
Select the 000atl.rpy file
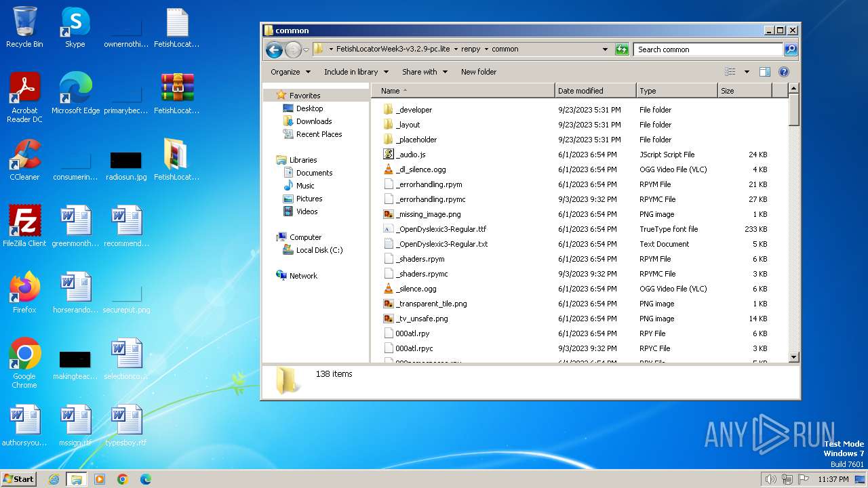point(412,333)
